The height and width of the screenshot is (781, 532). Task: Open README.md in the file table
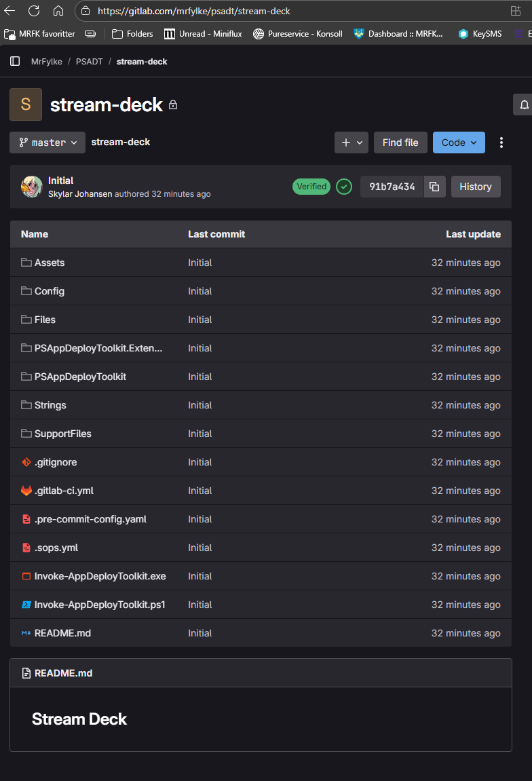point(62,633)
